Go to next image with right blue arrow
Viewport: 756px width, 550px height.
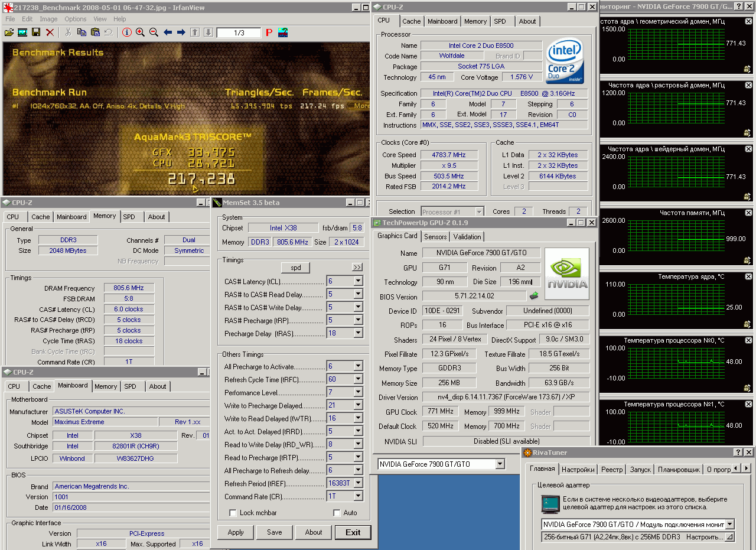tap(181, 32)
